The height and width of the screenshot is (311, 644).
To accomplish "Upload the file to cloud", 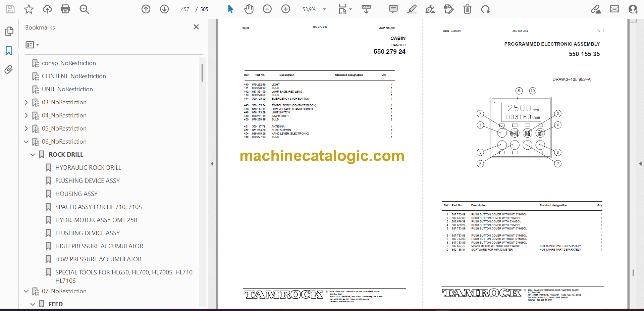I will pos(47,9).
